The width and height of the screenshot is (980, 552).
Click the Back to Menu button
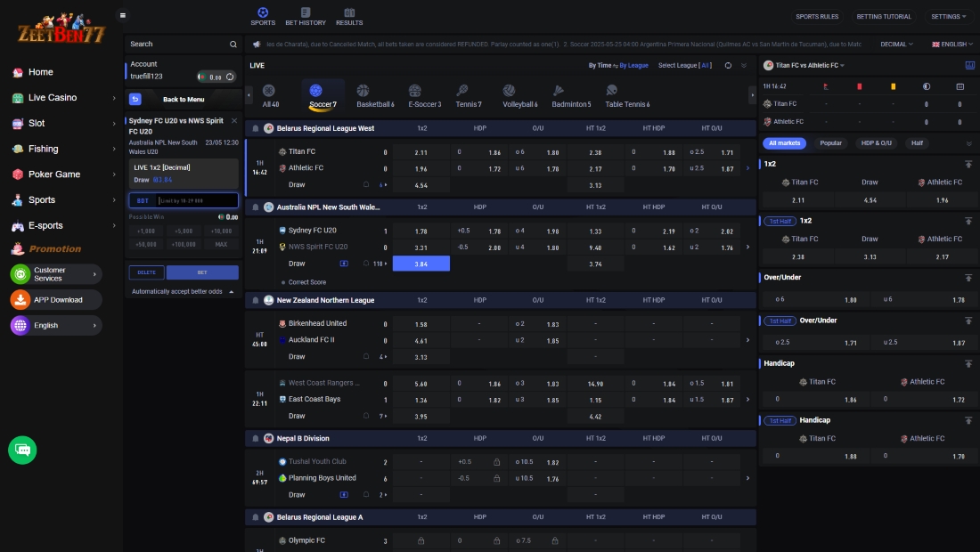[183, 99]
